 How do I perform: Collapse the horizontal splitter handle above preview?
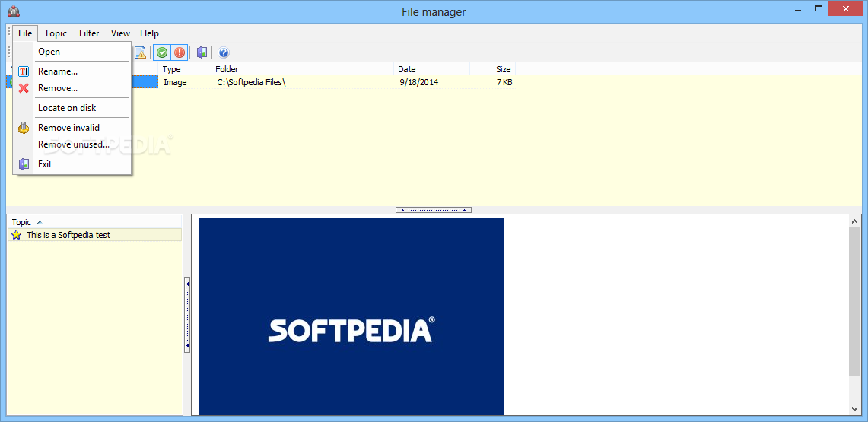point(434,210)
